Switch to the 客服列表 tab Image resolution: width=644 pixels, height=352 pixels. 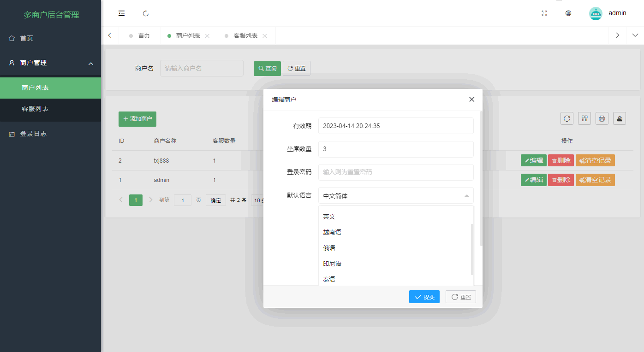click(245, 36)
